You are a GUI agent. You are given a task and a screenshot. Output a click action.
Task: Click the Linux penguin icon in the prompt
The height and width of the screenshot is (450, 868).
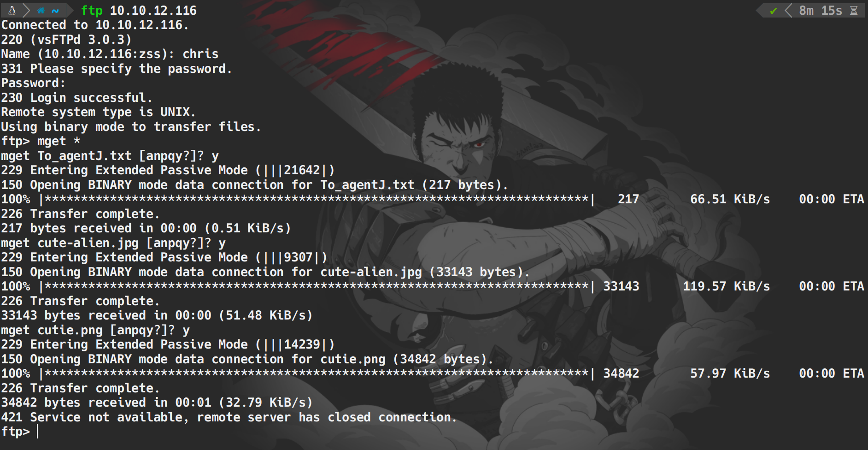pos(12,10)
